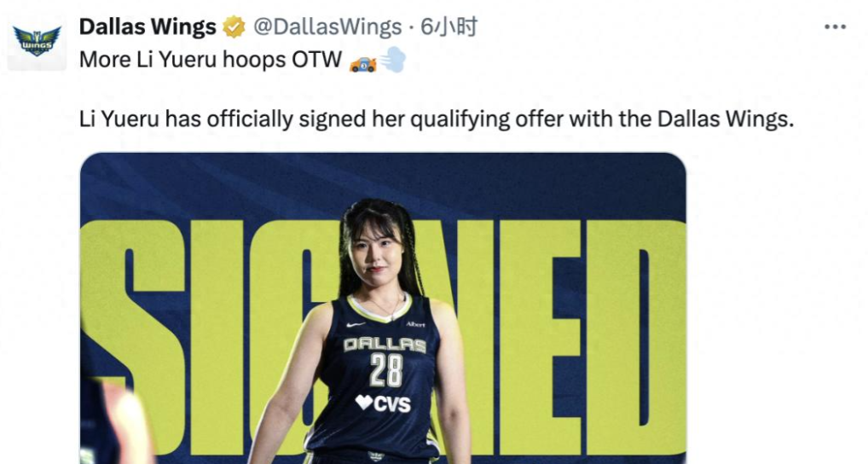Visit the @DallasWings handle link
868x464 pixels.
[x=327, y=26]
